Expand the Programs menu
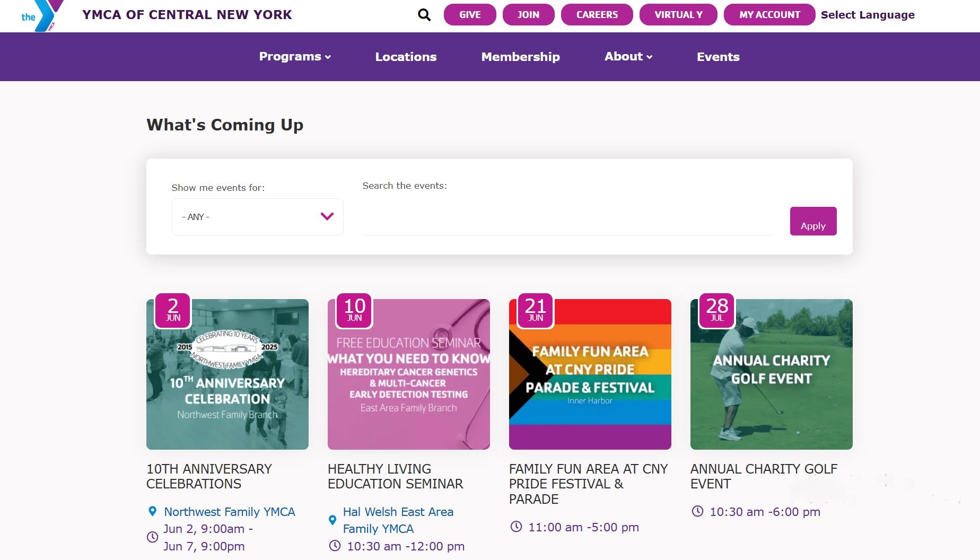Screen dimensions: 980x560 click(x=295, y=57)
